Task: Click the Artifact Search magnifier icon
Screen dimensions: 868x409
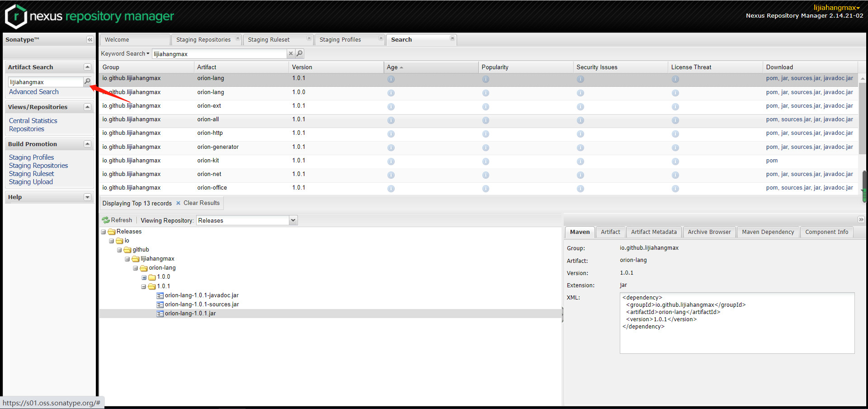Action: [x=87, y=81]
